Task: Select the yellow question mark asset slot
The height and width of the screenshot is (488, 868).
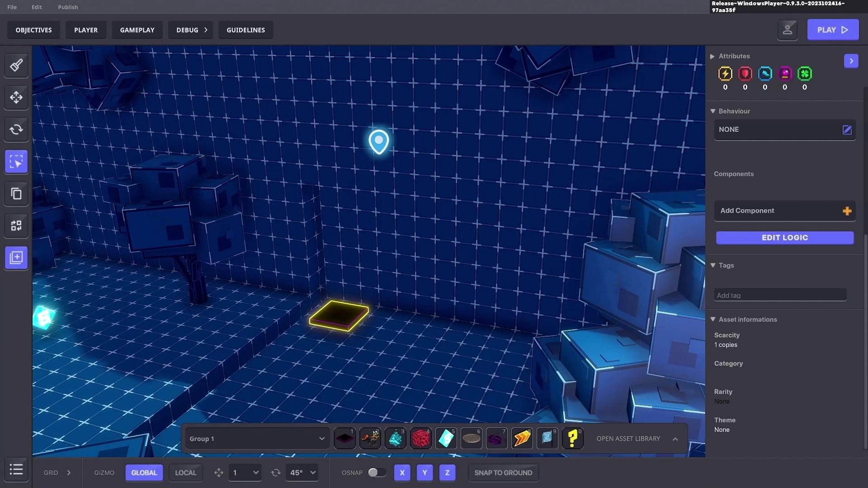Action: [x=572, y=438]
